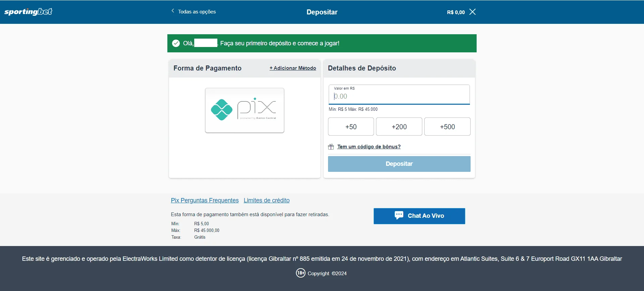Image resolution: width=644 pixels, height=291 pixels.
Task: Add 200 with the +200 button
Action: click(x=399, y=127)
